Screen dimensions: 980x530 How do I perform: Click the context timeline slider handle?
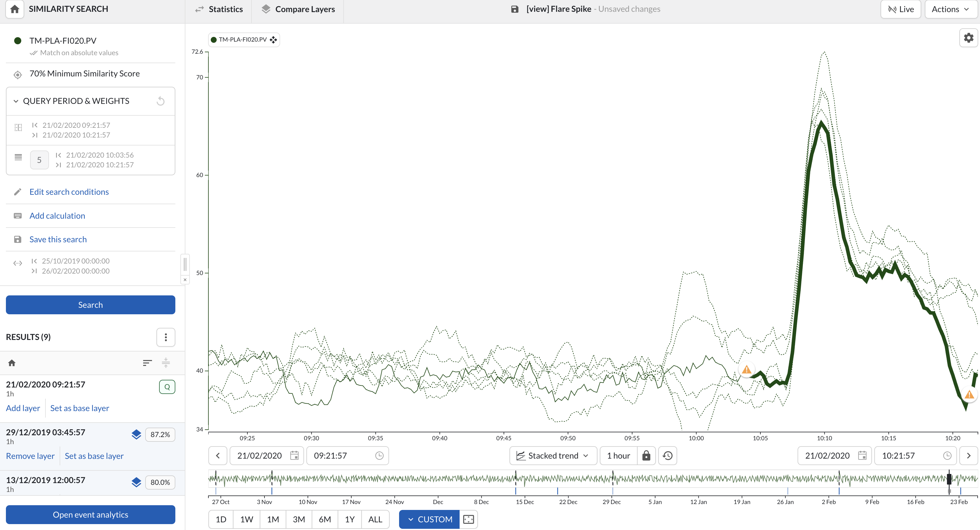pos(949,479)
